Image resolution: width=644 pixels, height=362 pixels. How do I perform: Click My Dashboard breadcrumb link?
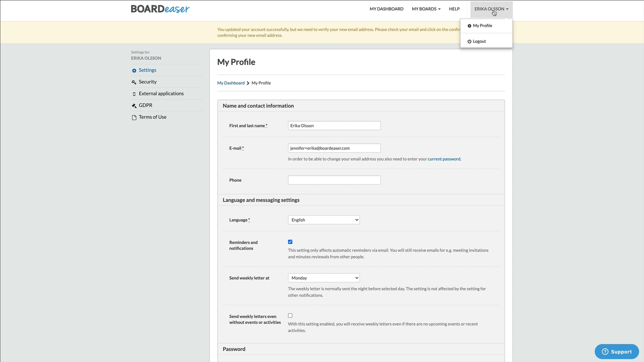(x=231, y=83)
